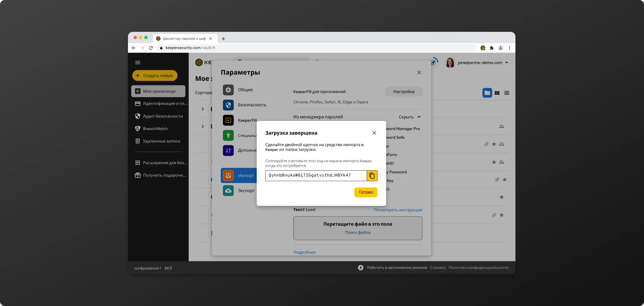Open the browser extensions puzzle icon
This screenshot has height=306, width=644.
[x=492, y=48]
